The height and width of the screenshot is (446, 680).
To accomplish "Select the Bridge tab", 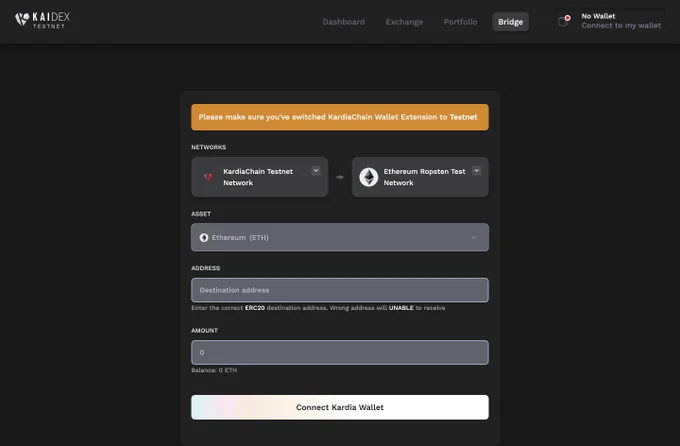I will tap(510, 22).
